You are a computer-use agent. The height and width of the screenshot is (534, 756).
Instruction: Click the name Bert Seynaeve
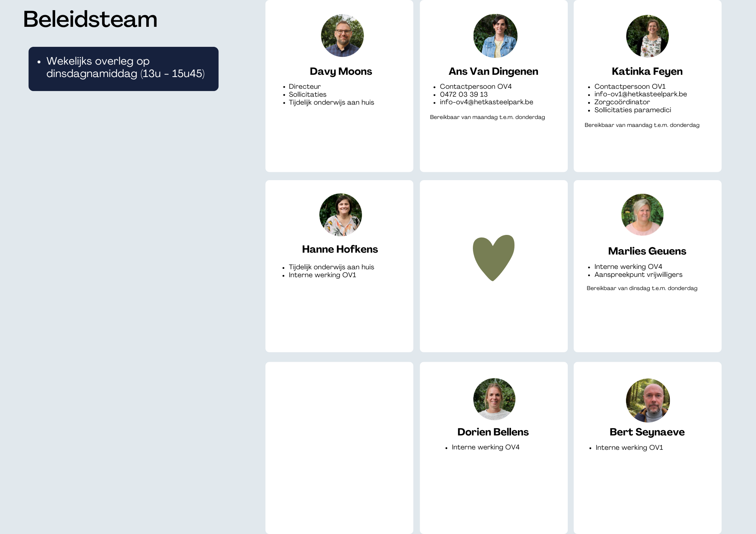click(647, 432)
